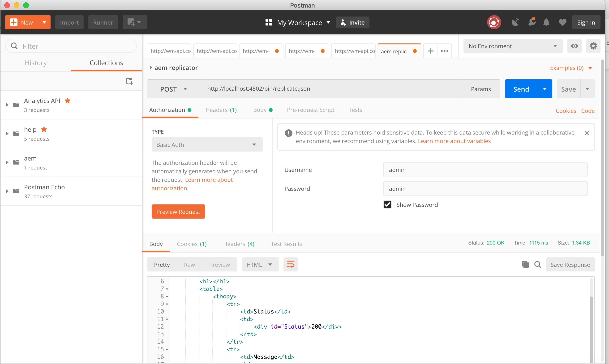
Task: Open Learn more about variables link
Action: pos(454,141)
